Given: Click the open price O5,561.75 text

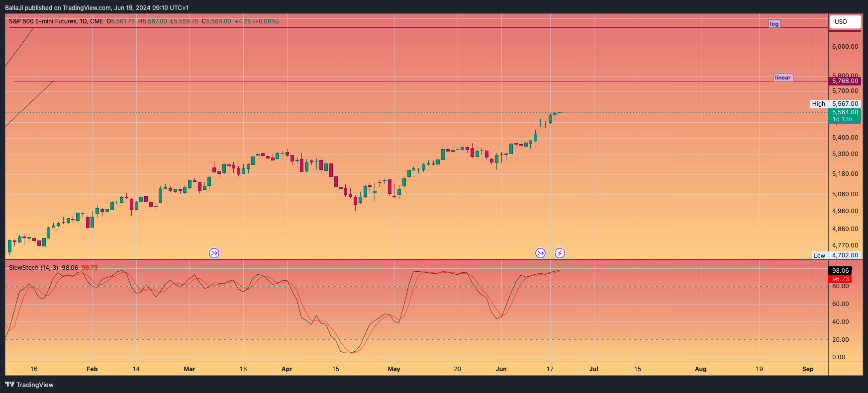Looking at the screenshot, I should click(120, 21).
